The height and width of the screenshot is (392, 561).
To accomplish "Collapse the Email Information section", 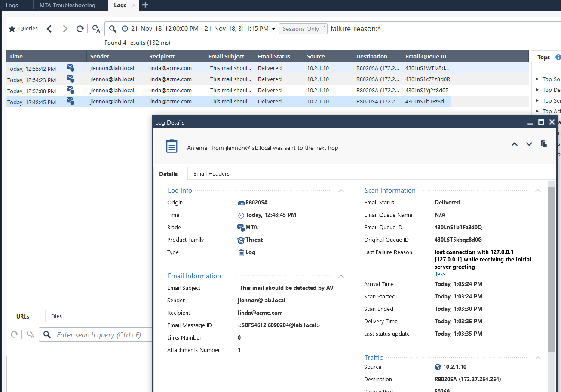I will tap(341, 276).
